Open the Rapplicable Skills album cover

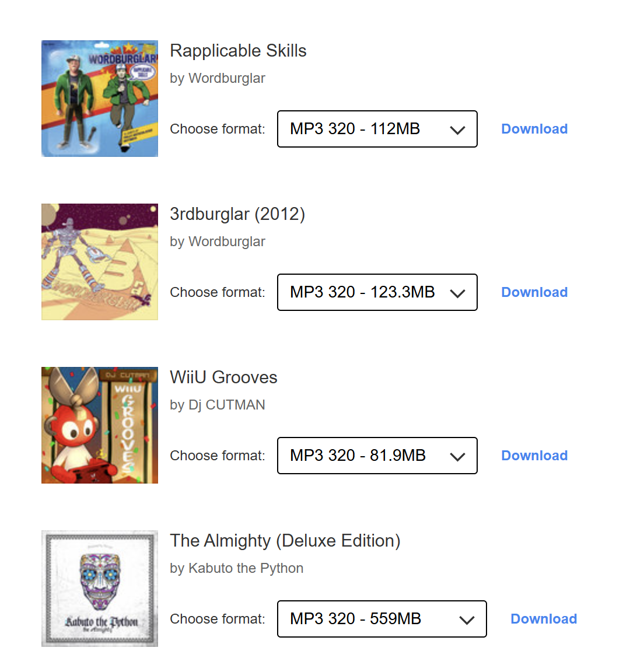pos(99,99)
